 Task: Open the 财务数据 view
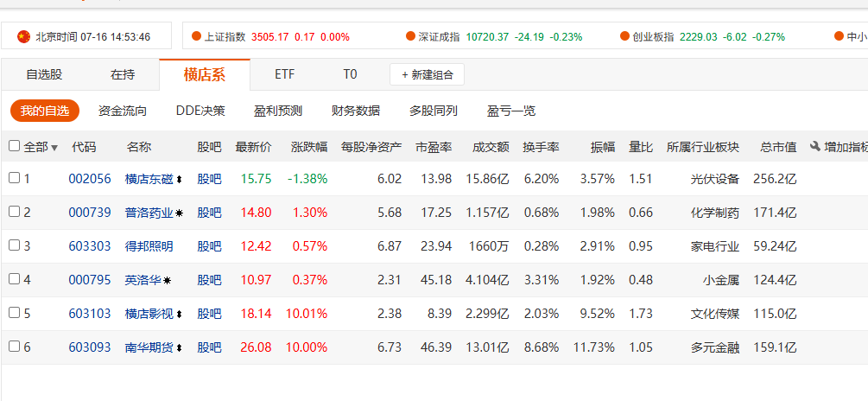point(356,111)
